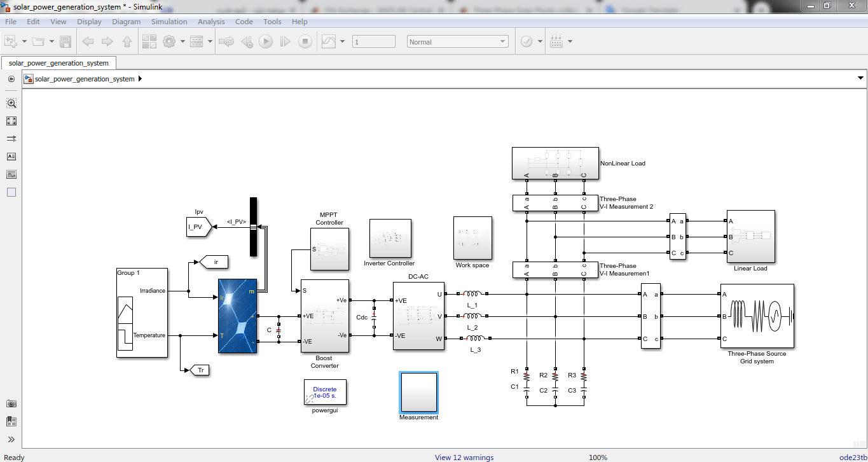Click the Zoom In tool in palette
The height and width of the screenshot is (462, 868).
click(x=11, y=102)
